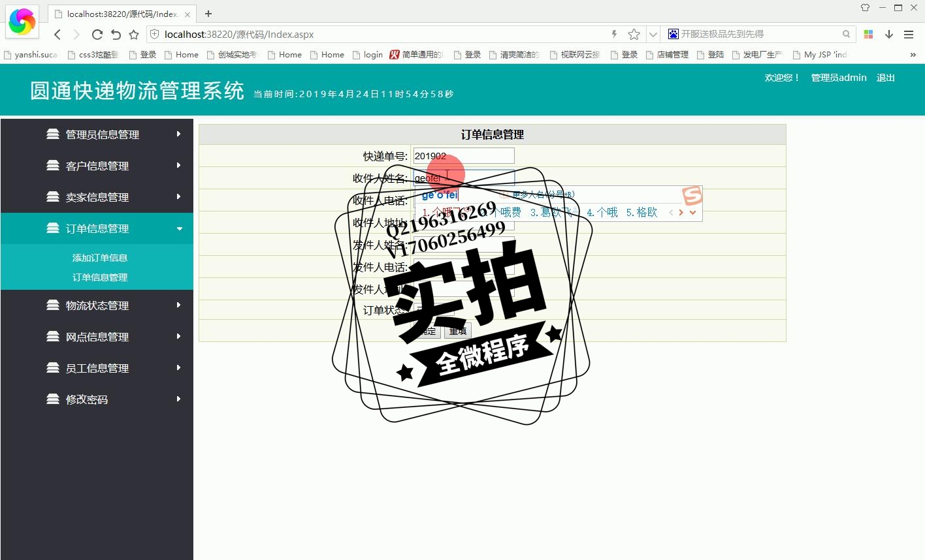This screenshot has width=925, height=560.
Task: Click 管理员admin user link
Action: point(839,78)
